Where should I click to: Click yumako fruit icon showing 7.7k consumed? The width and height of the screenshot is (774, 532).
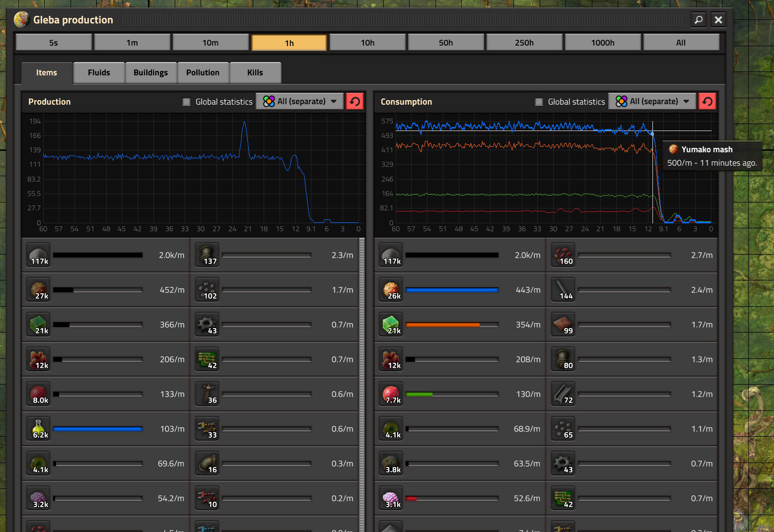pos(391,394)
